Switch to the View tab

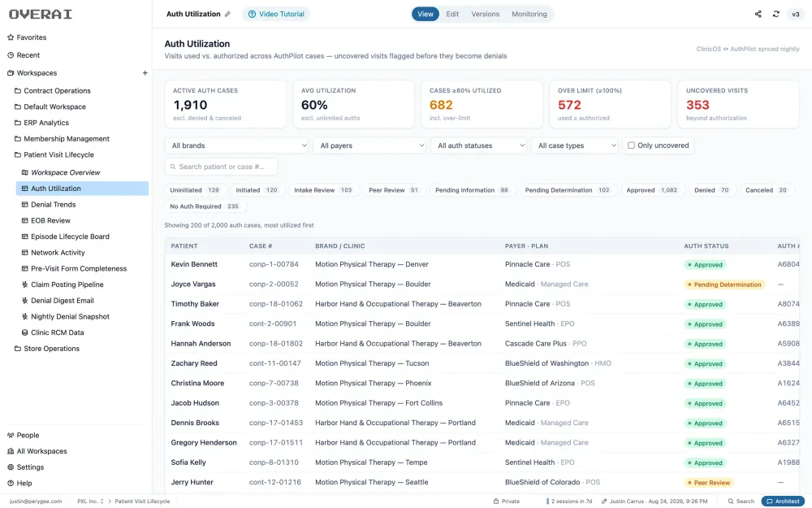click(x=425, y=14)
